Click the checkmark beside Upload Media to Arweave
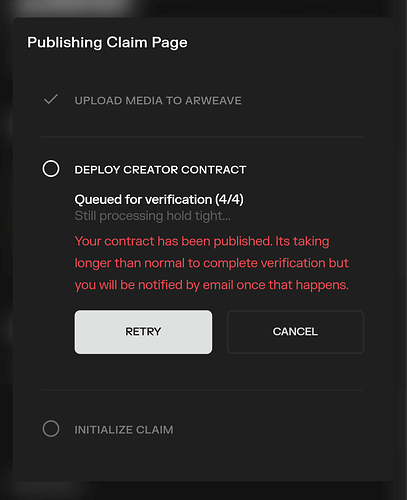407x500 pixels. pyautogui.click(x=51, y=99)
